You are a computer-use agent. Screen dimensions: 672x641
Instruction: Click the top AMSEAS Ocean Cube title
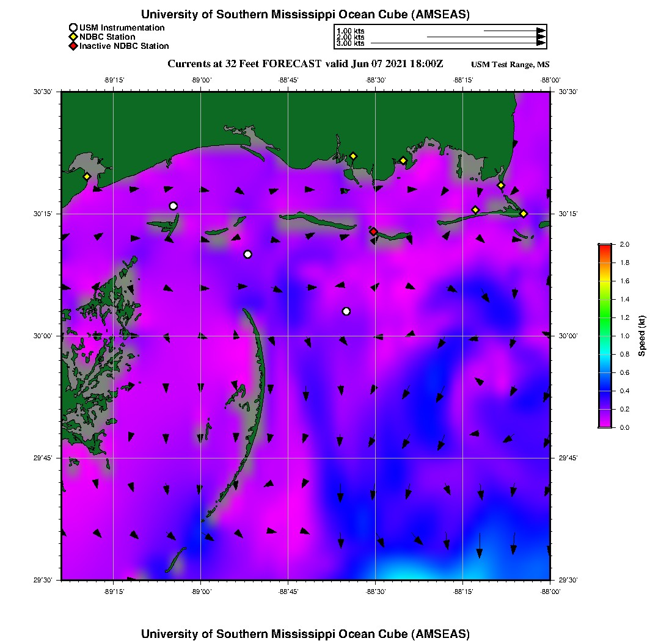305,14
